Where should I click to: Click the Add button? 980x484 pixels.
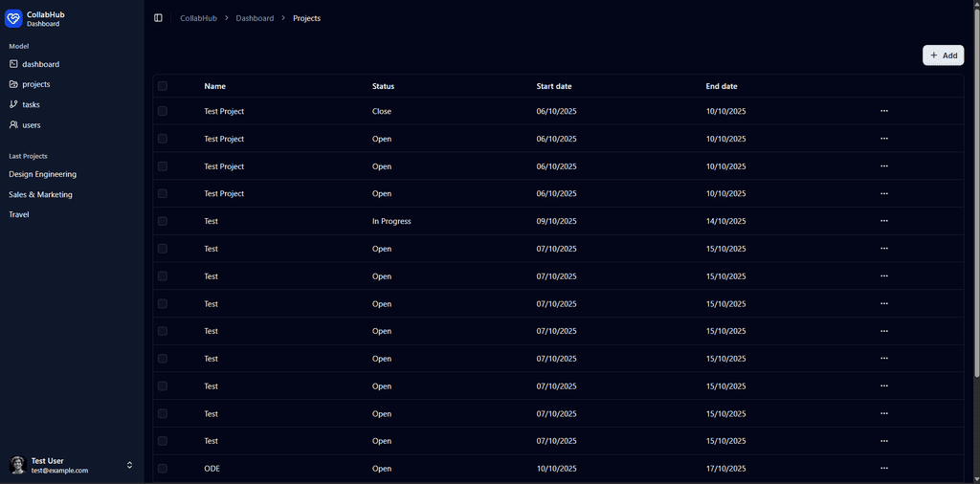pyautogui.click(x=943, y=55)
